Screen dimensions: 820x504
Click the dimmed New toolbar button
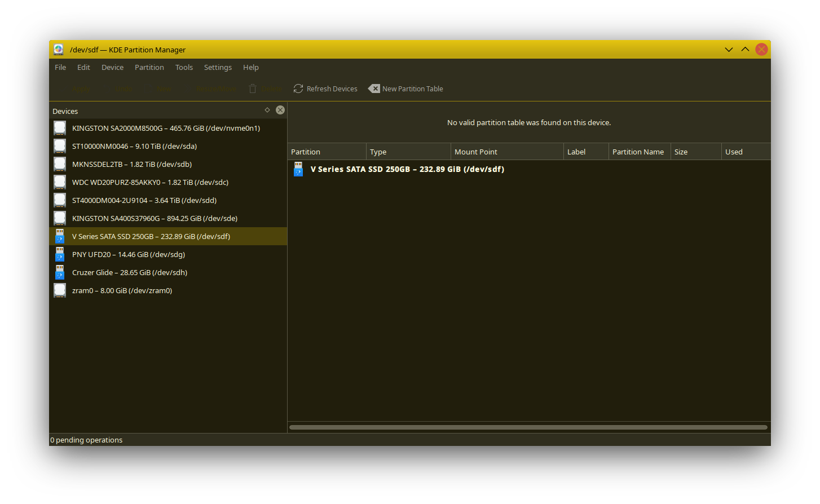pos(158,89)
